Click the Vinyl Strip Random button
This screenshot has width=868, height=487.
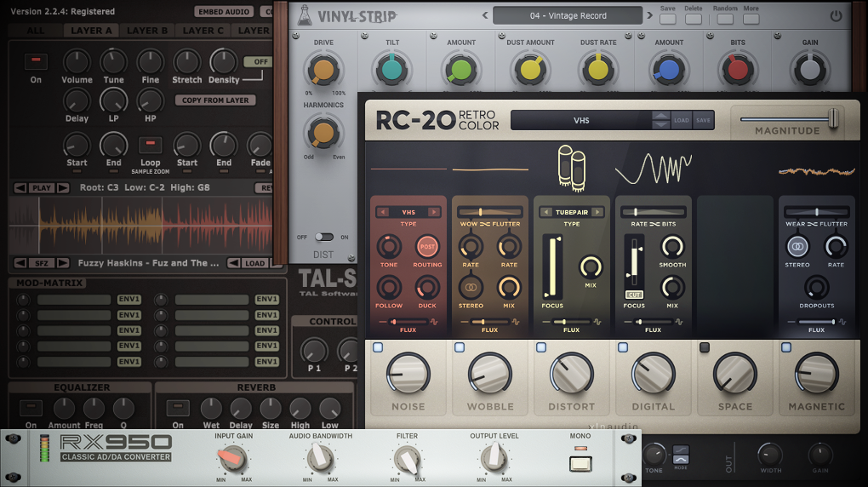point(725,19)
